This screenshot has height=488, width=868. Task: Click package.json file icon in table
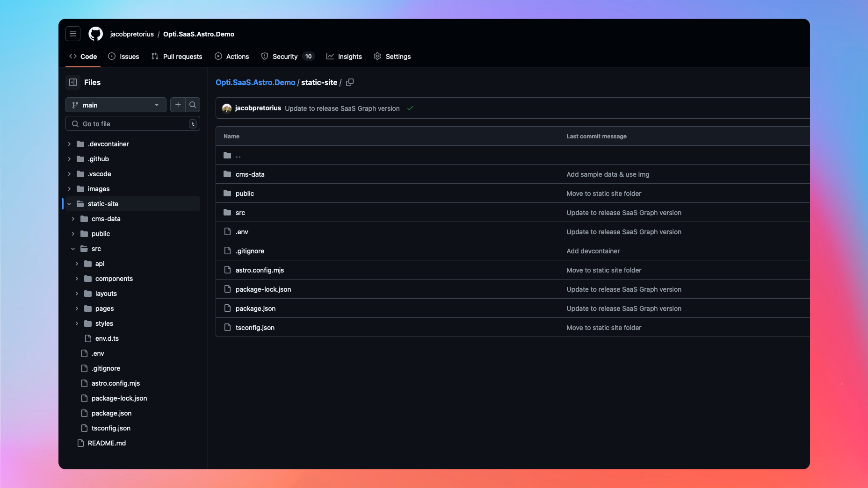[227, 308]
